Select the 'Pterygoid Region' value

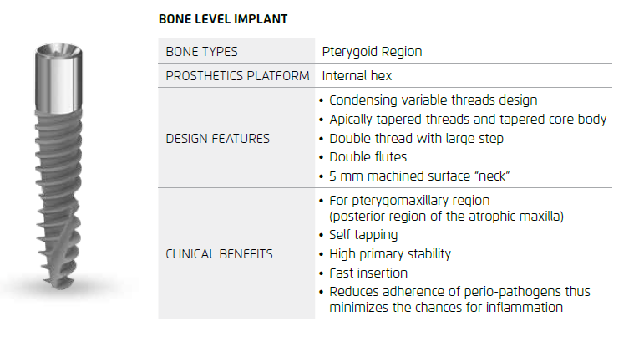372,52
